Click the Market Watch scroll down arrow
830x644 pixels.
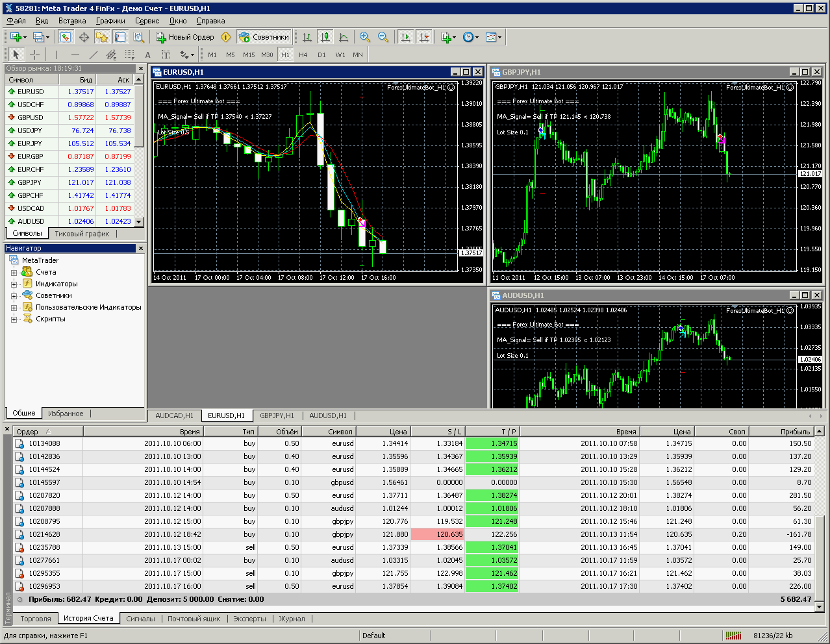(x=138, y=221)
